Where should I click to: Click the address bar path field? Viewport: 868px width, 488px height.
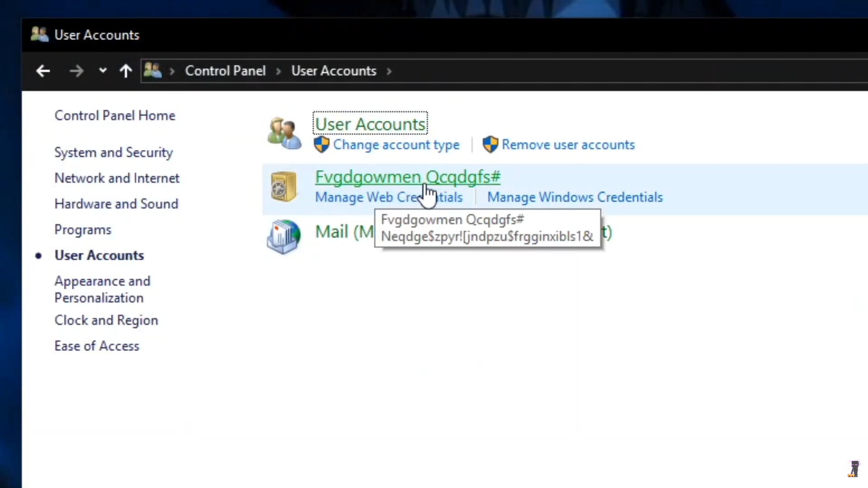tap(504, 71)
